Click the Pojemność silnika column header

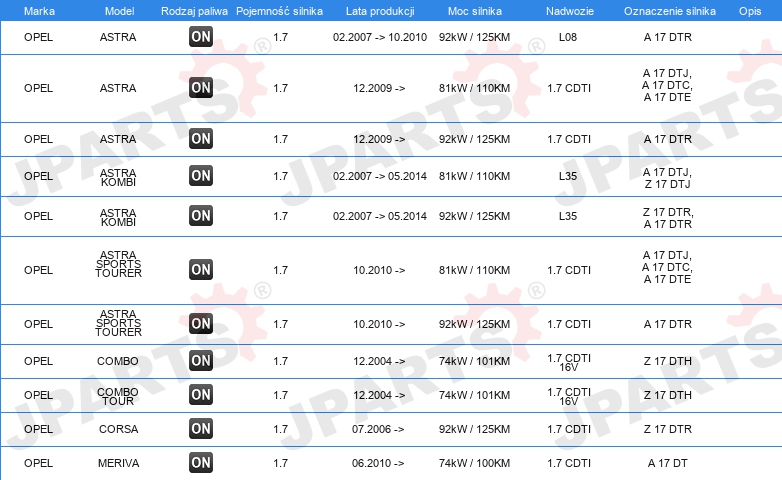(279, 11)
